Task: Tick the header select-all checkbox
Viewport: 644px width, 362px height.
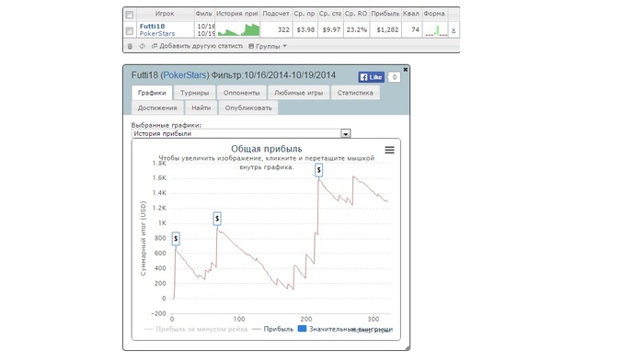Action: point(130,15)
